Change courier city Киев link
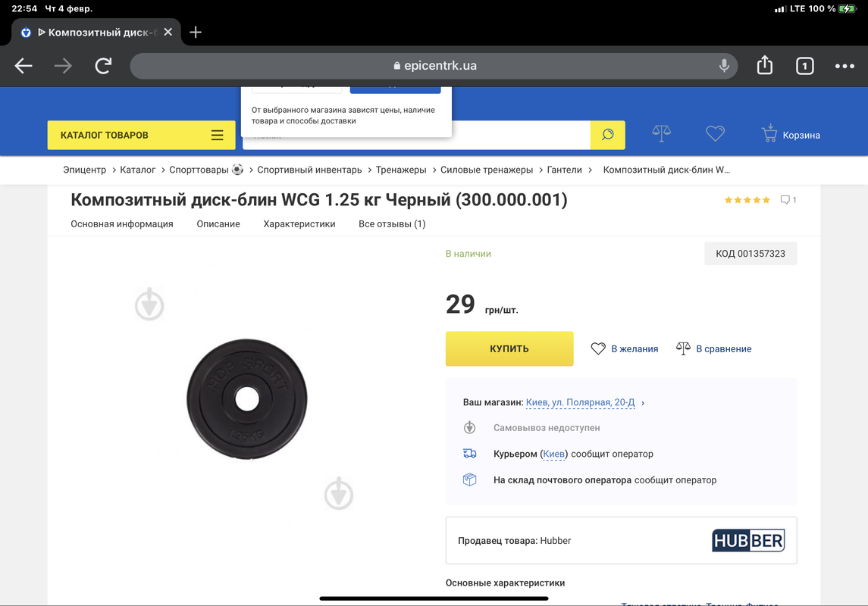Image resolution: width=868 pixels, height=606 pixels. (553, 454)
